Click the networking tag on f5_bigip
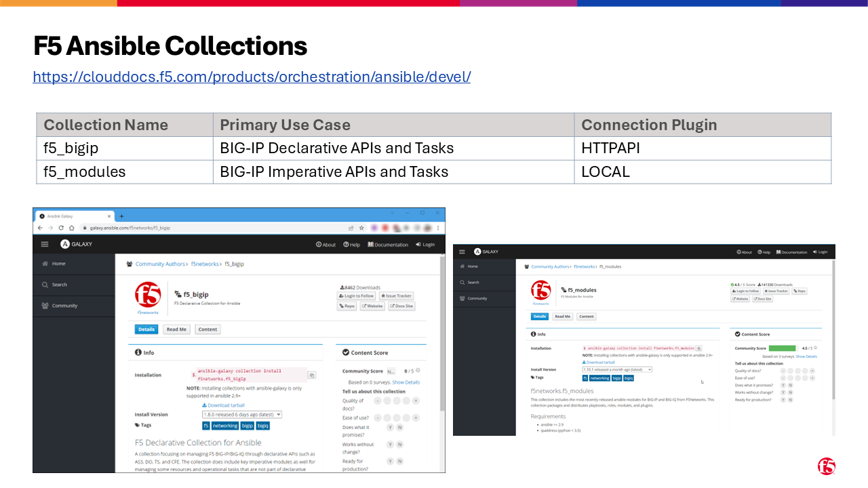 tap(225, 426)
